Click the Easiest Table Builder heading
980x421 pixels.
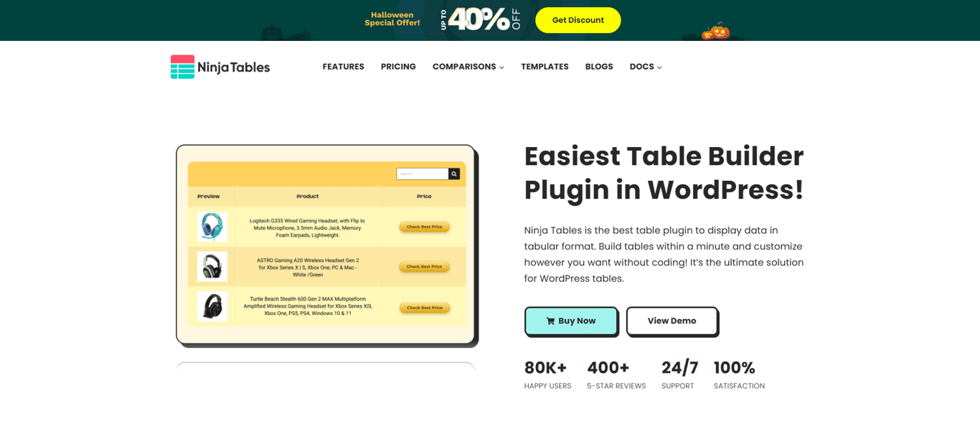tap(664, 173)
